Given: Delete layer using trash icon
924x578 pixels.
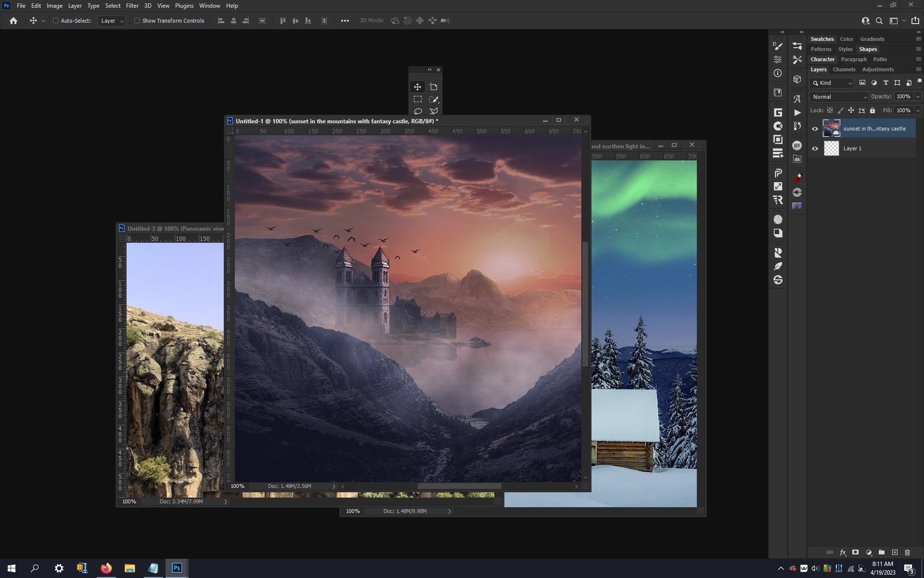Looking at the screenshot, I should [x=908, y=552].
